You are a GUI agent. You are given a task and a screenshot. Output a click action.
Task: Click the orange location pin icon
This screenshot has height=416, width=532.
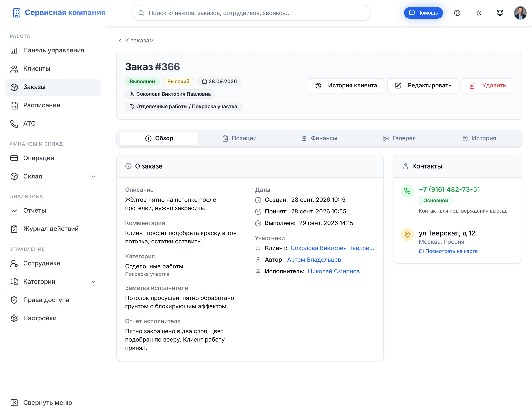pos(407,235)
